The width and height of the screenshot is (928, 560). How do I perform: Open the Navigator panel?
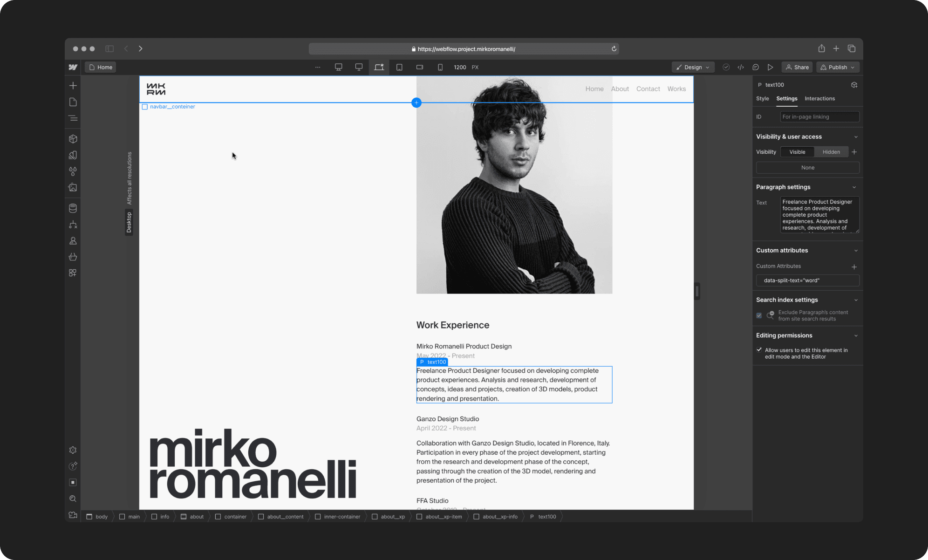pos(73,118)
